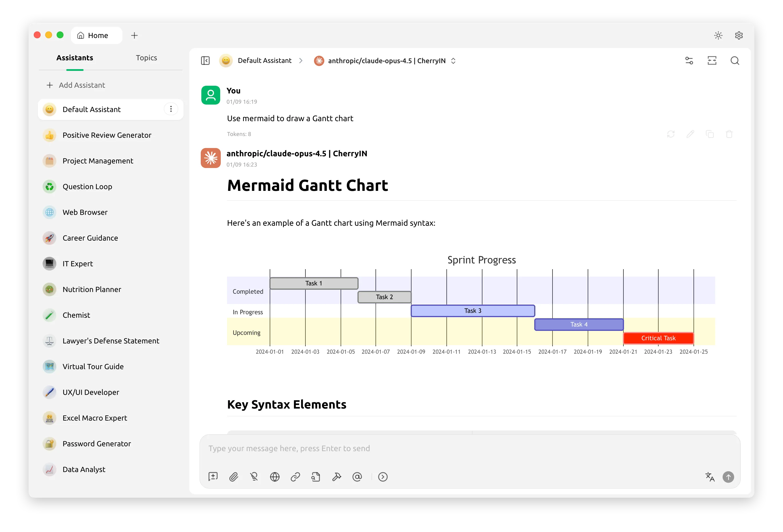
Task: Expand the quick phrases arrow icon
Action: pyautogui.click(x=383, y=477)
